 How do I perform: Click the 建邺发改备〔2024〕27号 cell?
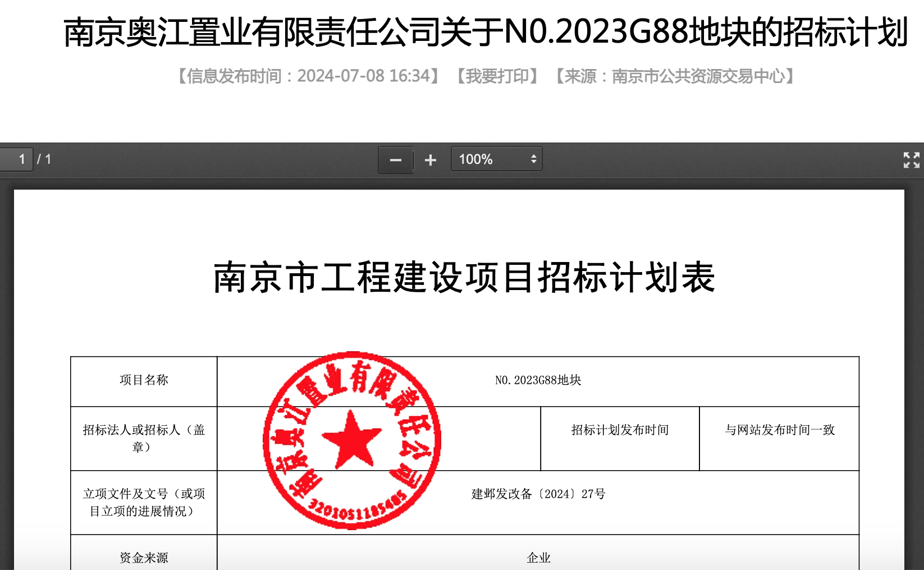(538, 503)
